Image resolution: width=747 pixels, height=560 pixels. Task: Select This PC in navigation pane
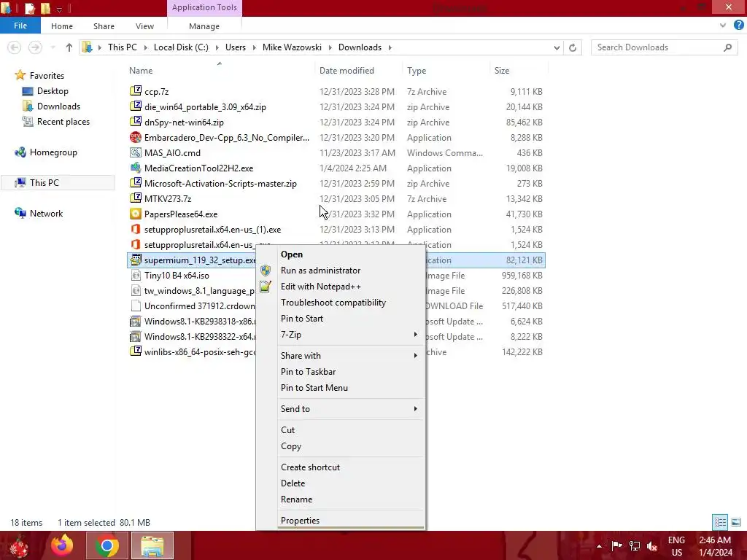coord(44,183)
